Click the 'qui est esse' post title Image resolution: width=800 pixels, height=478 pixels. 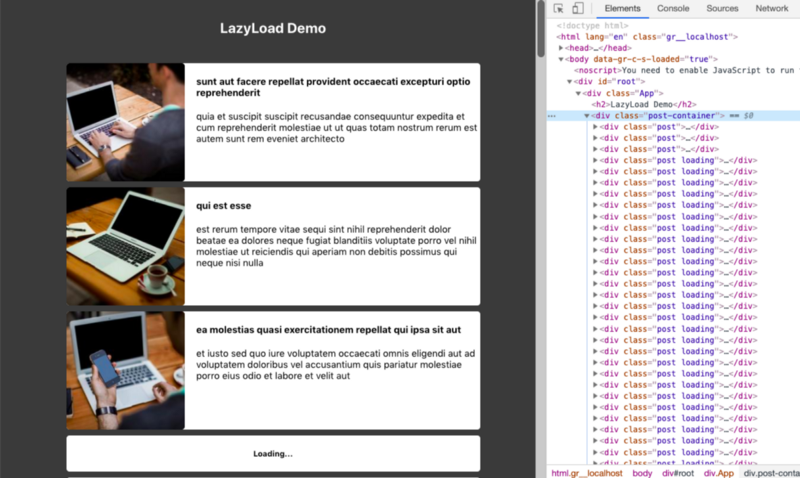[223, 206]
